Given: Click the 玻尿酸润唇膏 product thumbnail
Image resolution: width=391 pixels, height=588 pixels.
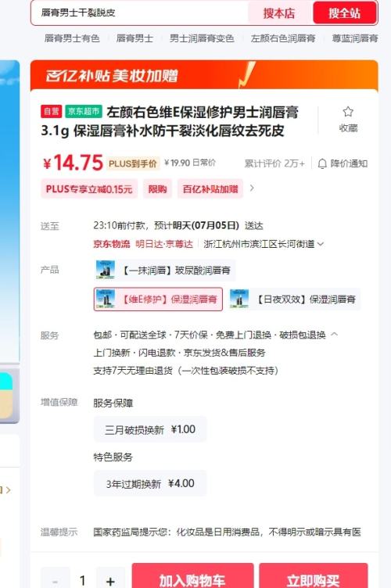Looking at the screenshot, I should click(106, 270).
